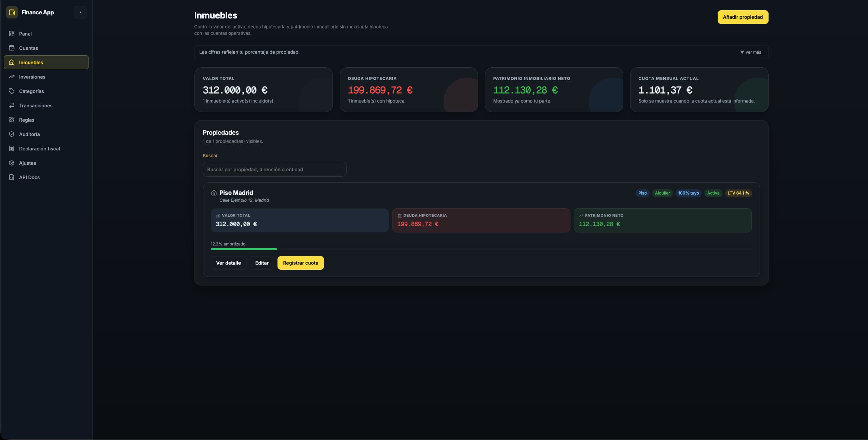Click the amortization progress bar
868x440 pixels.
(x=481, y=249)
